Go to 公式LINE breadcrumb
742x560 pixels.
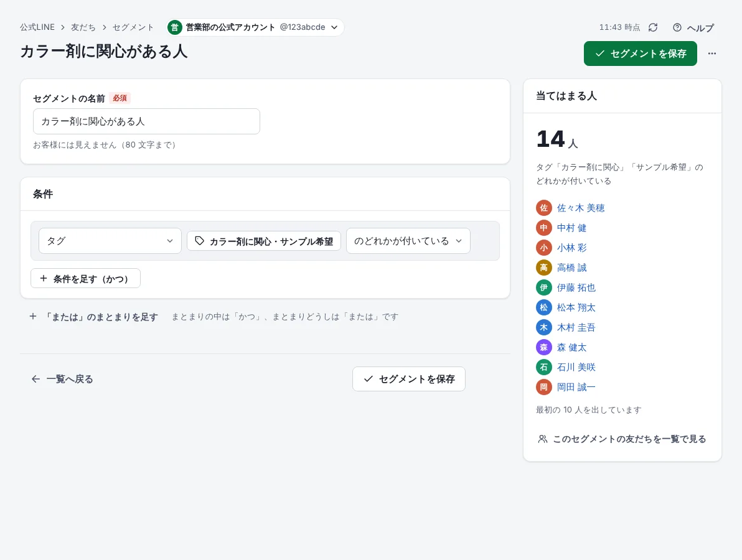tap(37, 27)
